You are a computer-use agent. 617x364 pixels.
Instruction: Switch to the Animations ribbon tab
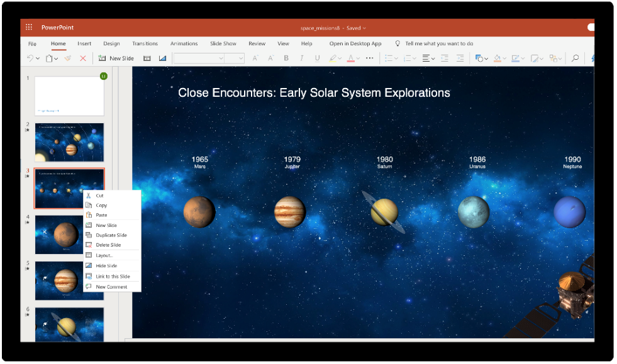click(184, 43)
